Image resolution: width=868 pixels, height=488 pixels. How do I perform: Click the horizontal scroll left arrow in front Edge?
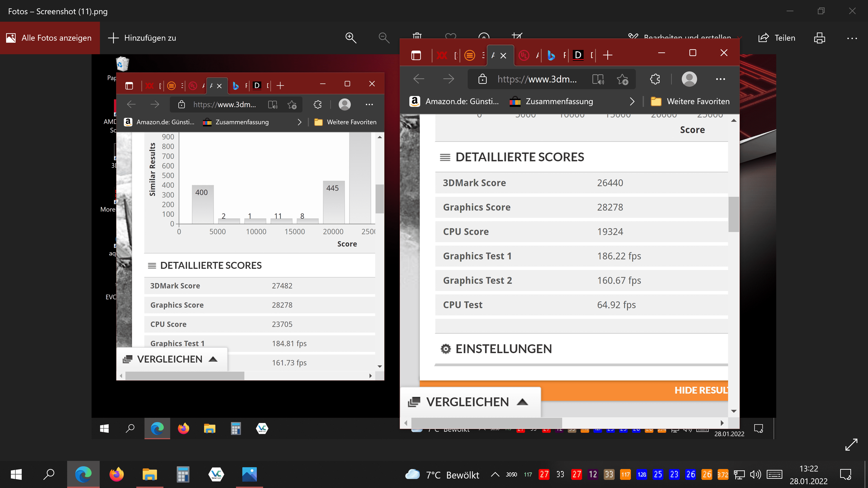tap(406, 423)
